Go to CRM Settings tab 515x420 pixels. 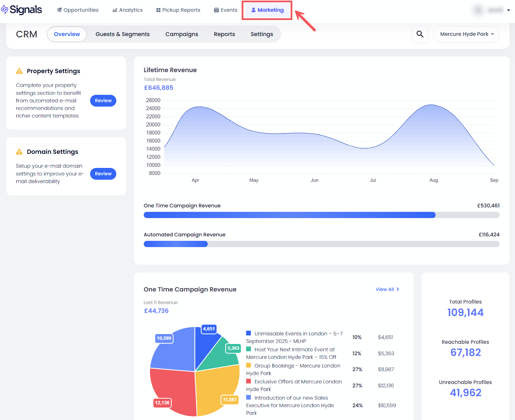[262, 34]
